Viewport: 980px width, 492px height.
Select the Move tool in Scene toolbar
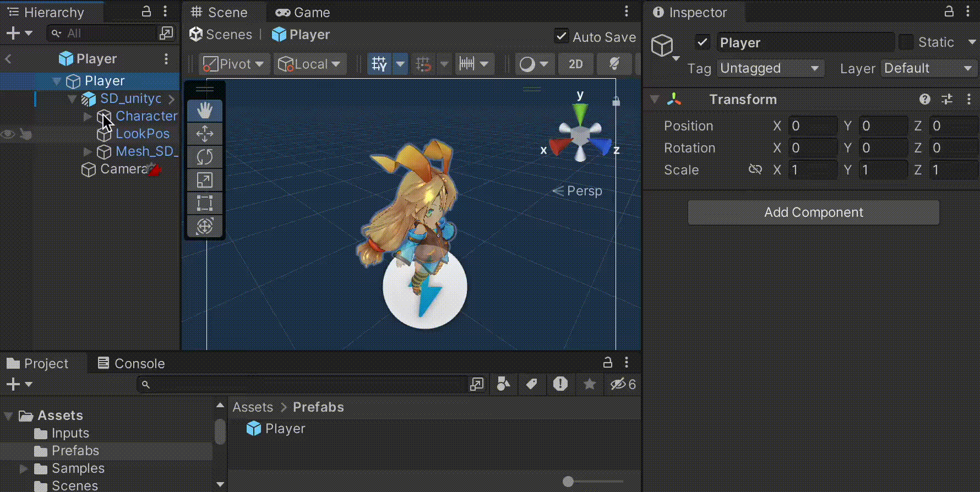tap(205, 134)
